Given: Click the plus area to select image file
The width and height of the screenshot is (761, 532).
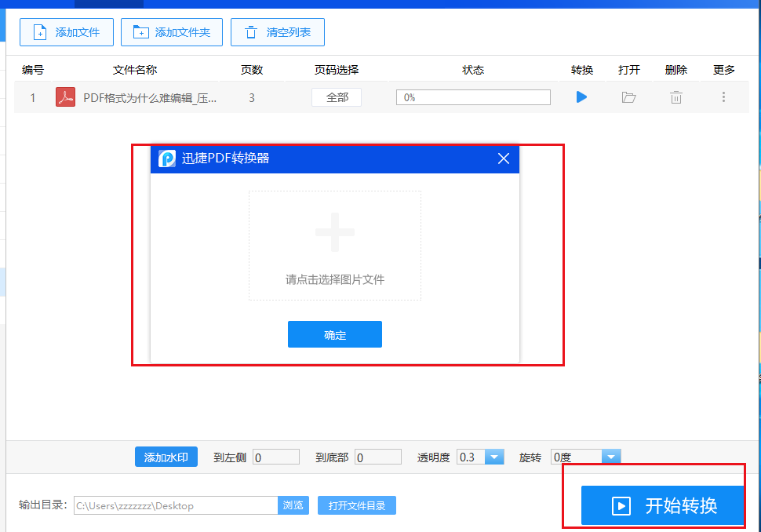Looking at the screenshot, I should 335,246.
